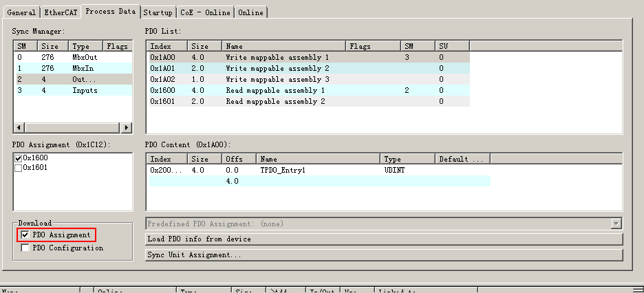
Task: Open the Startup tab
Action: [x=158, y=12]
